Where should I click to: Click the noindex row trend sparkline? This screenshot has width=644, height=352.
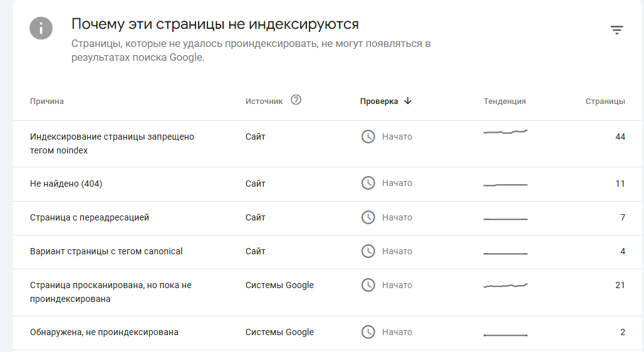506,132
